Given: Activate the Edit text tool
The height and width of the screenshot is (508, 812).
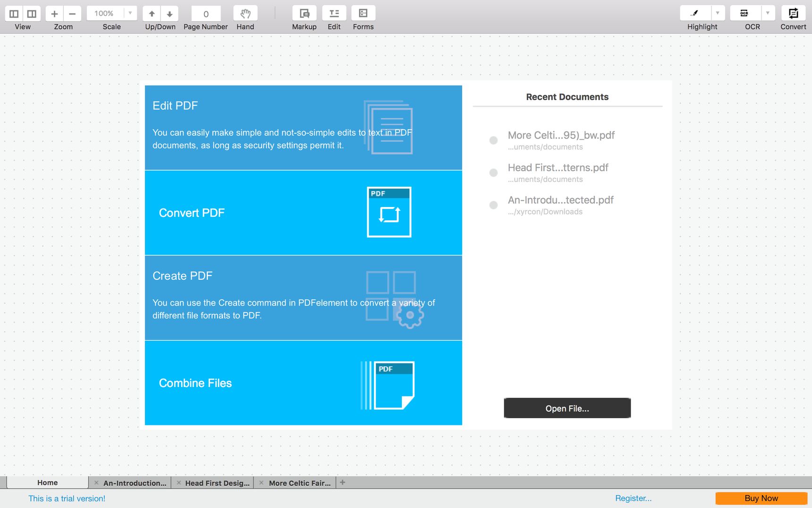Looking at the screenshot, I should click(x=334, y=14).
